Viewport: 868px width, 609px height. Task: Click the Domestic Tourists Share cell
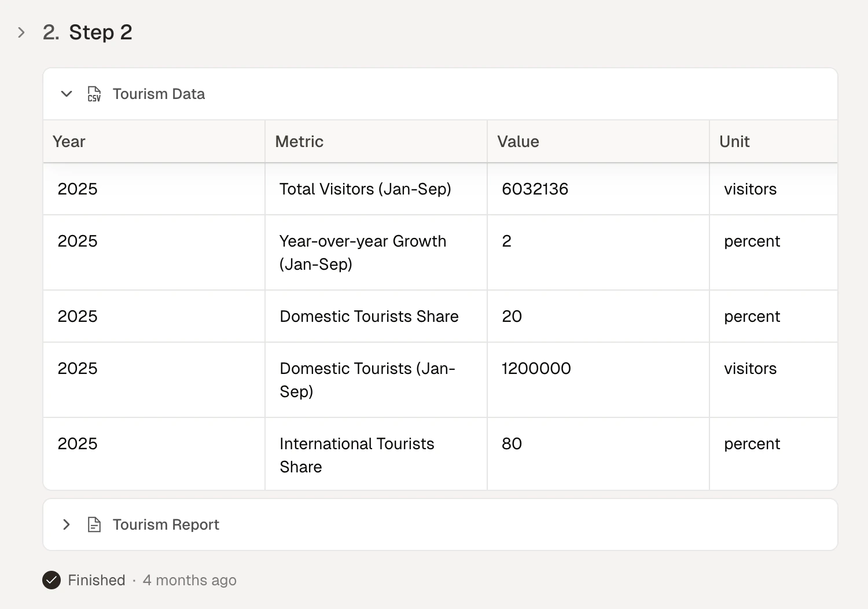pyautogui.click(x=369, y=317)
